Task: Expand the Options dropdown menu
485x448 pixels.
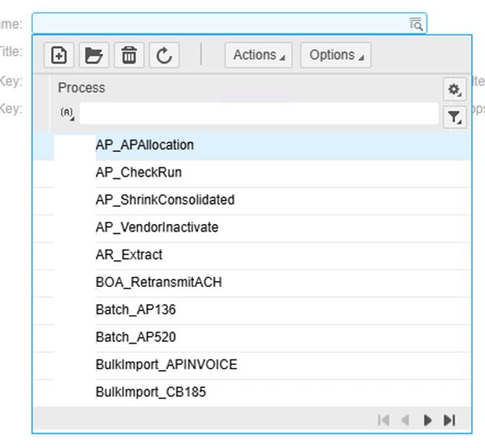Action: (335, 55)
